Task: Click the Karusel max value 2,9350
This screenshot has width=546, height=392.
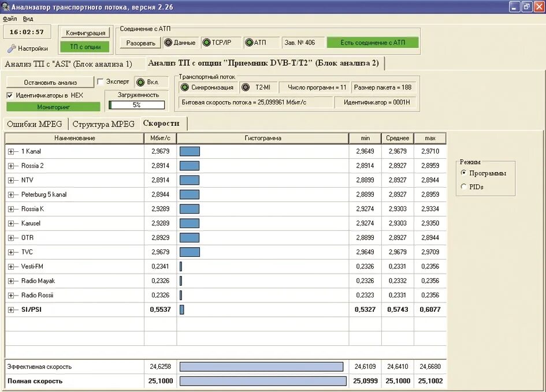Action: (430, 223)
